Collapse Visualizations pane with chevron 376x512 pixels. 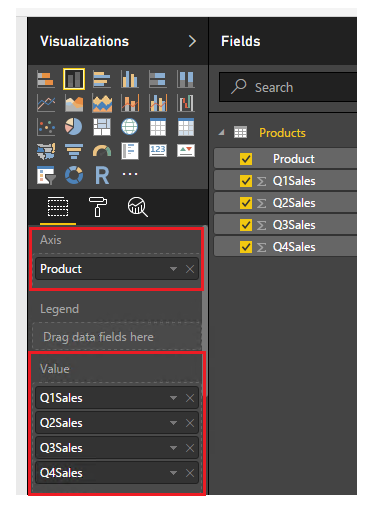point(192,41)
